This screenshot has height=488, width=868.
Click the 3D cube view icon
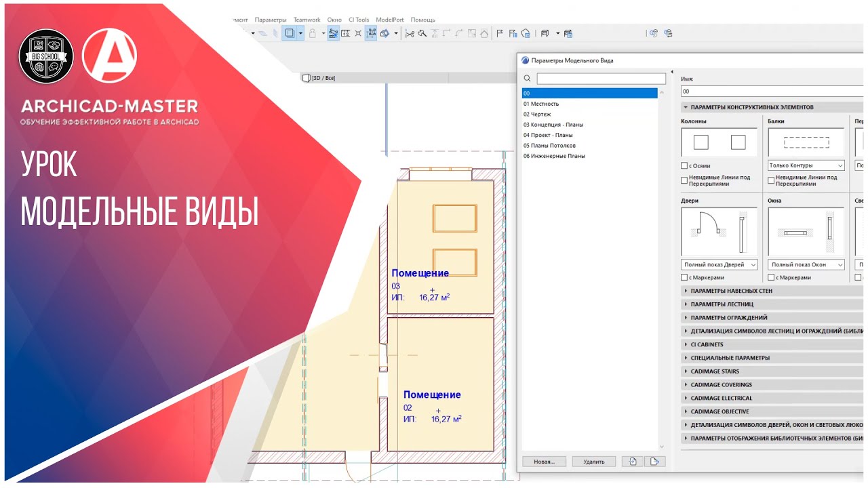click(384, 33)
